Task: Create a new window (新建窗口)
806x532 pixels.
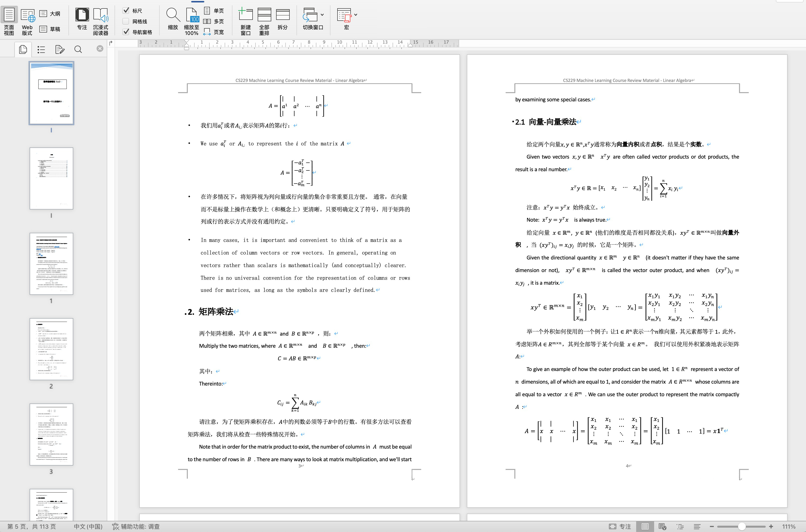Action: click(x=246, y=21)
